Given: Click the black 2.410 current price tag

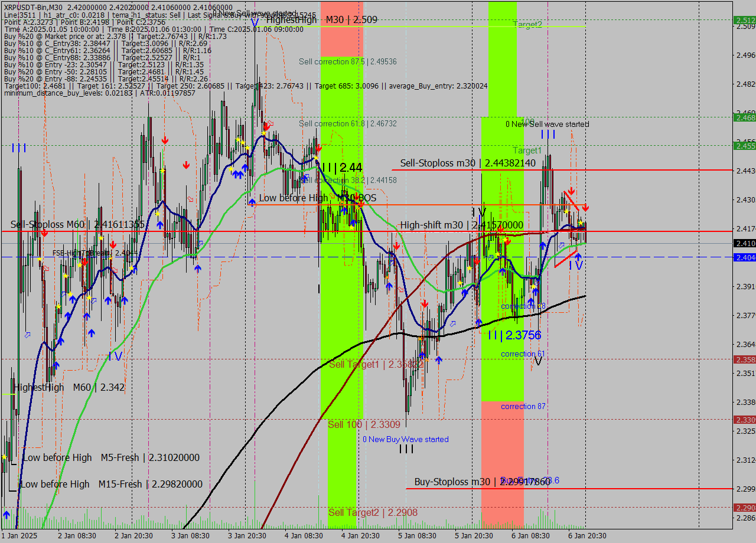Looking at the screenshot, I should click(744, 243).
